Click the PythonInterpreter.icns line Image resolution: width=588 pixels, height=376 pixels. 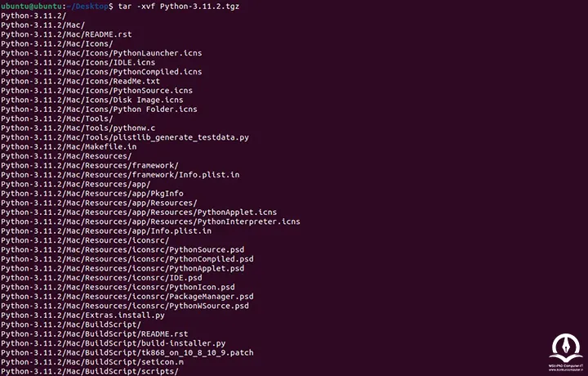pos(150,222)
